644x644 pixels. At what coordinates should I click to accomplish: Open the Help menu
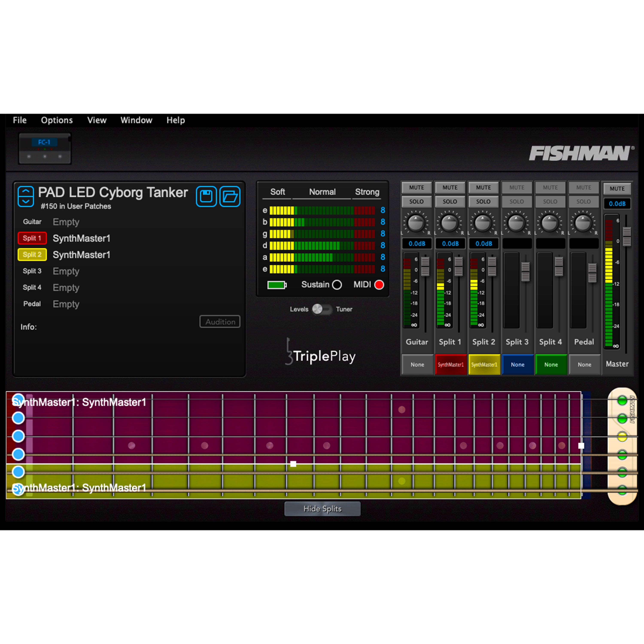(176, 120)
